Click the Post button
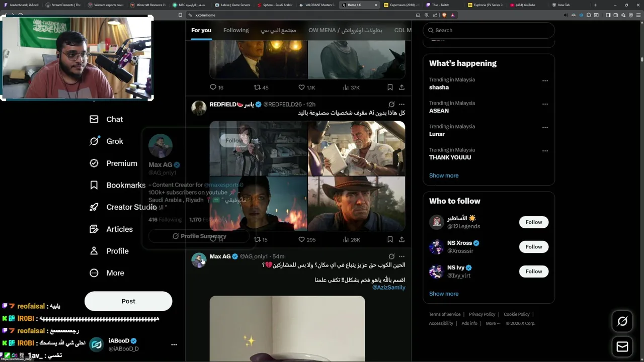Image resolution: width=644 pixels, height=362 pixels. pyautogui.click(x=128, y=301)
